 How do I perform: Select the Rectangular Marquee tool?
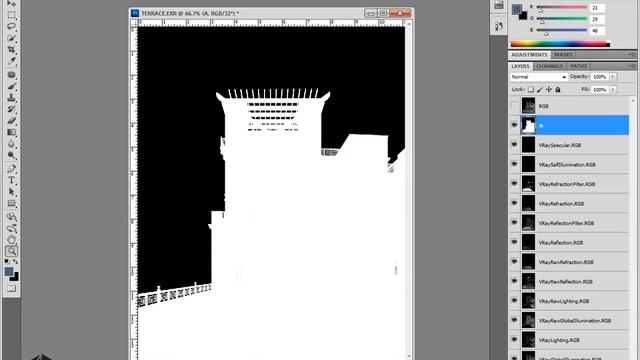(11, 15)
